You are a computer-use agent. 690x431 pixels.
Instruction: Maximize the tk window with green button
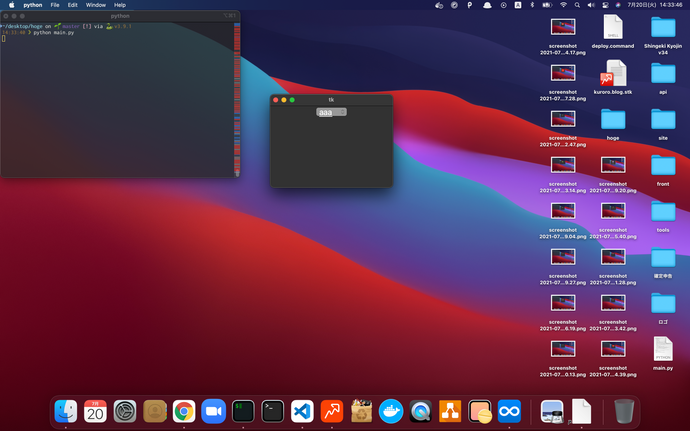(292, 100)
